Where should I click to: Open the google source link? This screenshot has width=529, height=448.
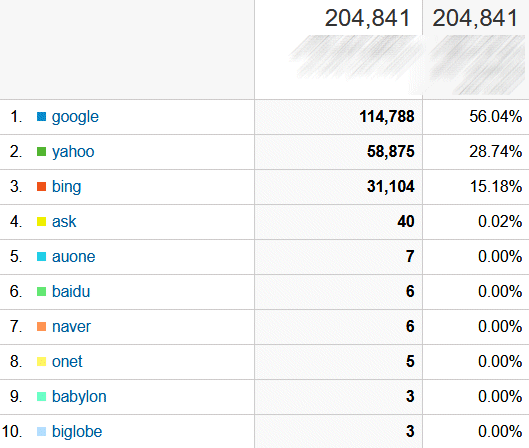point(75,117)
